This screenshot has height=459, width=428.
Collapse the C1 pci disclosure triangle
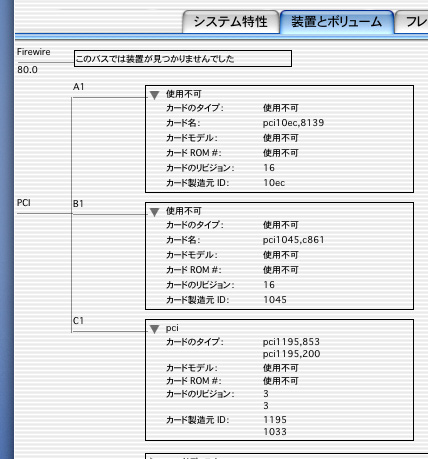[x=154, y=329]
